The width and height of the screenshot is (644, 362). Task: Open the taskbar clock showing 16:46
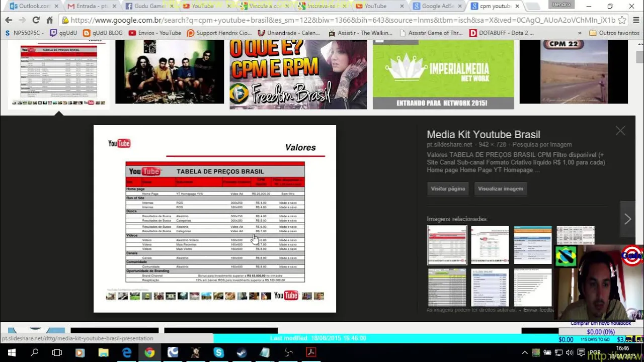pyautogui.click(x=623, y=352)
